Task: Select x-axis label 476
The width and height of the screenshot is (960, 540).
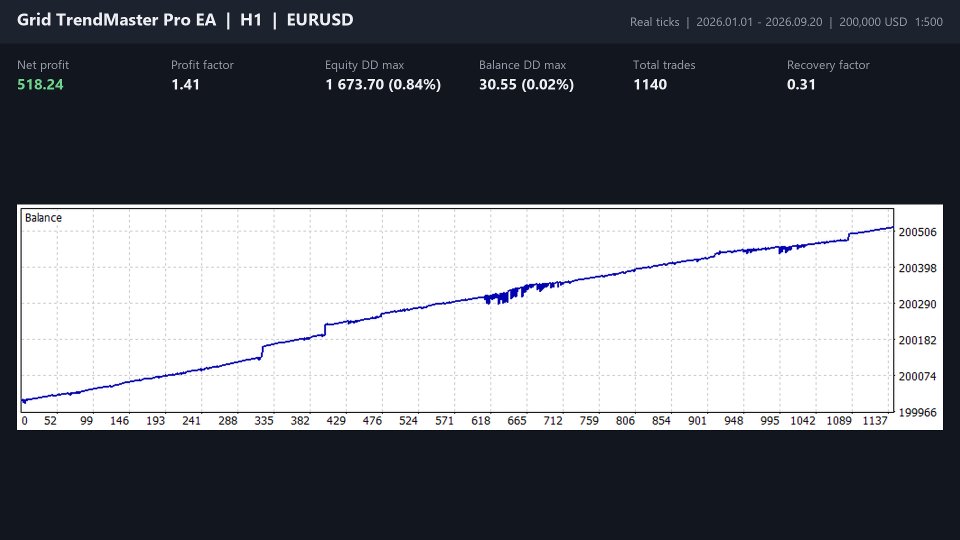Action: coord(372,421)
